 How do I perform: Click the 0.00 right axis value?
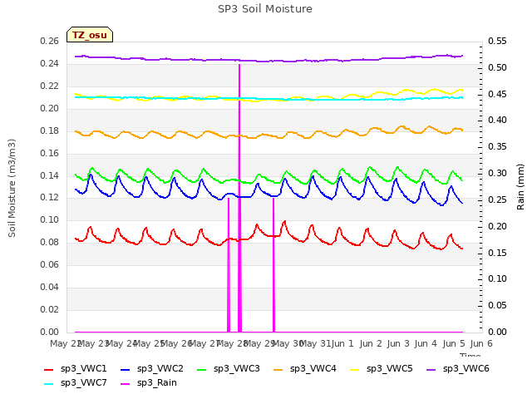(x=497, y=332)
